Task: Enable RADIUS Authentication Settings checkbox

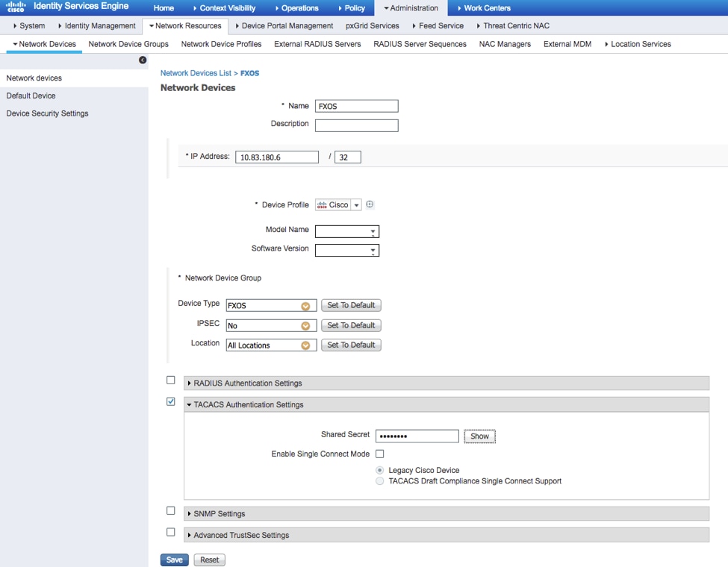Action: pos(171,380)
